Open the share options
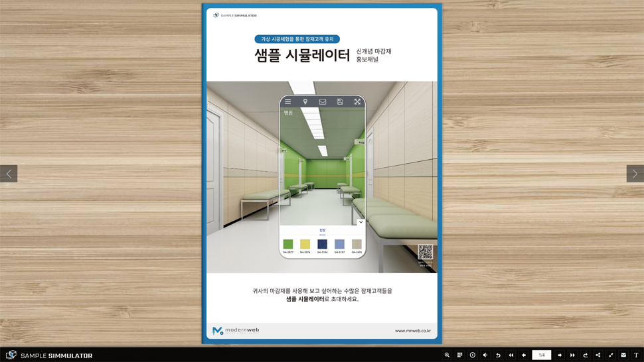 point(598,355)
